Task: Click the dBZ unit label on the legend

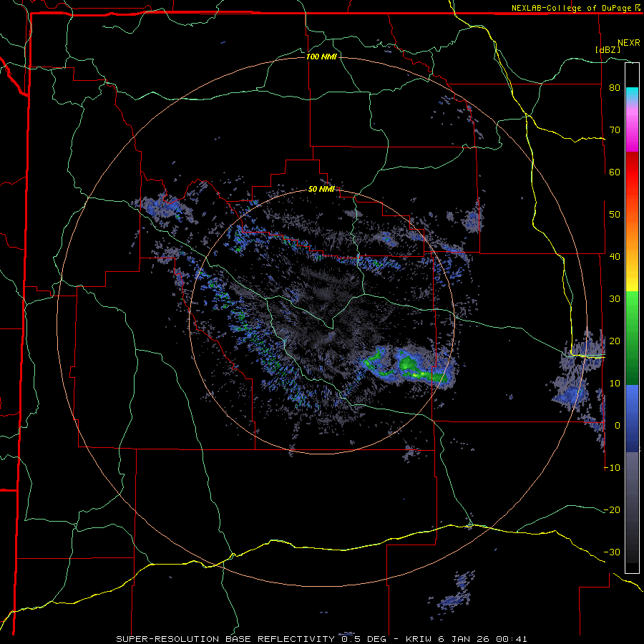Action: coord(608,49)
